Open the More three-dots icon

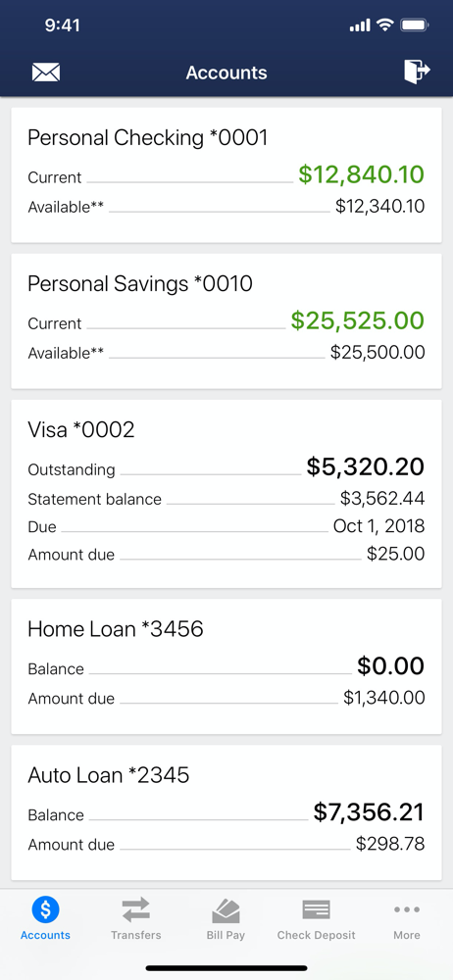(407, 909)
